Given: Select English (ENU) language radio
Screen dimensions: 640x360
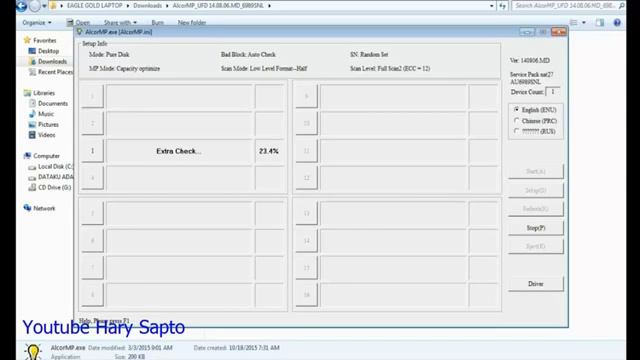Looking at the screenshot, I should (x=517, y=110).
